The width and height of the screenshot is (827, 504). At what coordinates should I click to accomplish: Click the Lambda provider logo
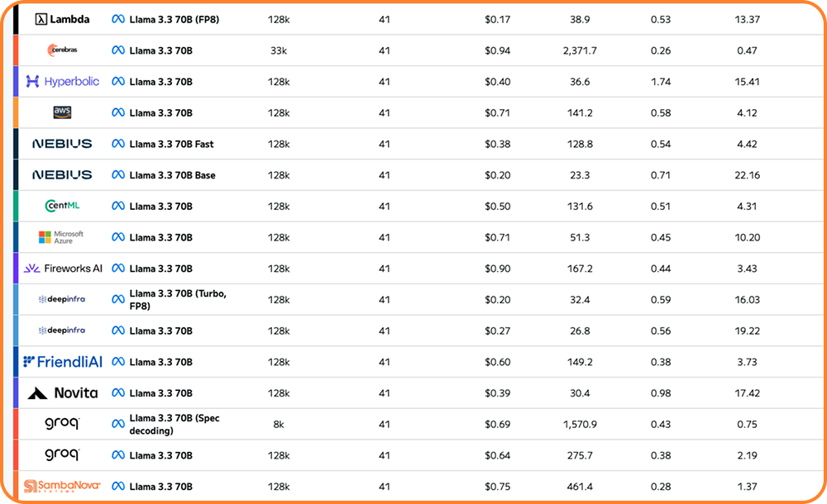(63, 19)
